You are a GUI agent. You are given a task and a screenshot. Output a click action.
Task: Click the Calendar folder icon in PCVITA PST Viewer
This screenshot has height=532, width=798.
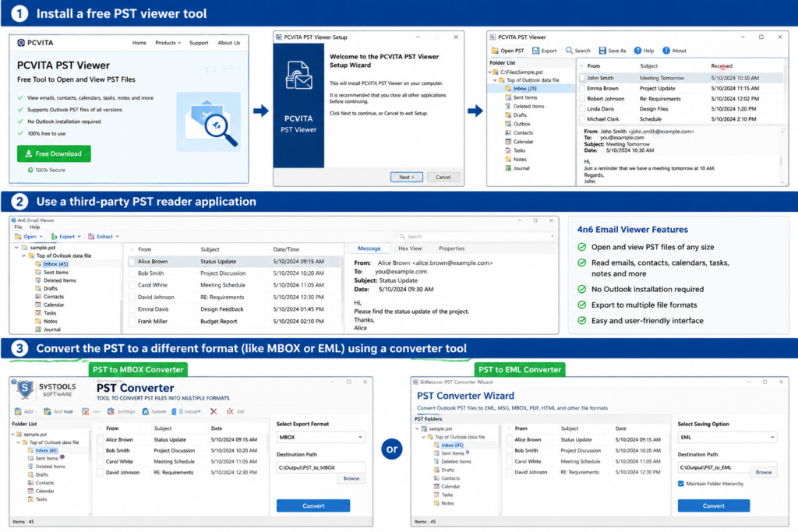(508, 142)
